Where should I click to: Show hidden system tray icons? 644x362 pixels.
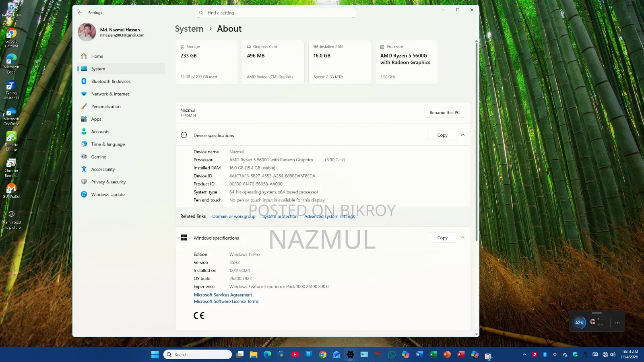click(524, 354)
